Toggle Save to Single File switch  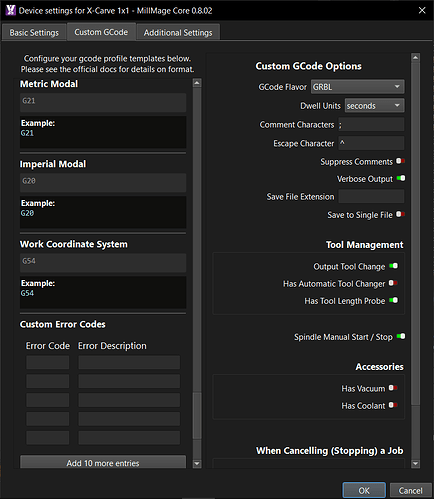coord(400,214)
